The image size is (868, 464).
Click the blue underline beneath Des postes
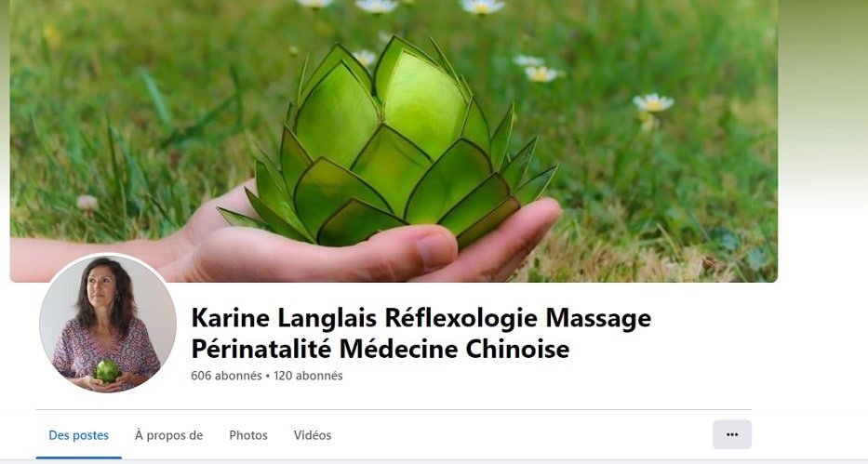(78, 457)
